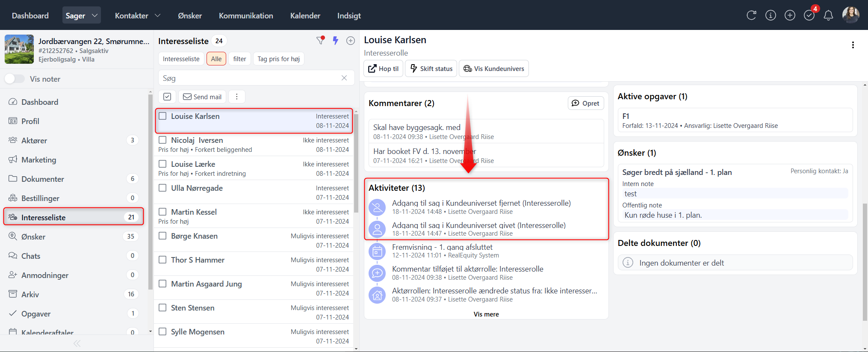Viewport: 868px width, 352px height.
Task: Open the Kalender menu item
Action: pos(305,15)
